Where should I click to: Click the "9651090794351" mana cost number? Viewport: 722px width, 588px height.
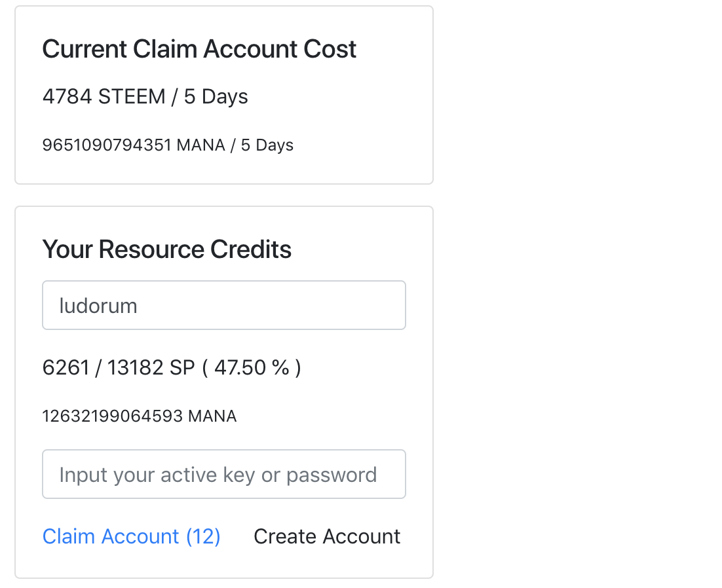pyautogui.click(x=107, y=145)
